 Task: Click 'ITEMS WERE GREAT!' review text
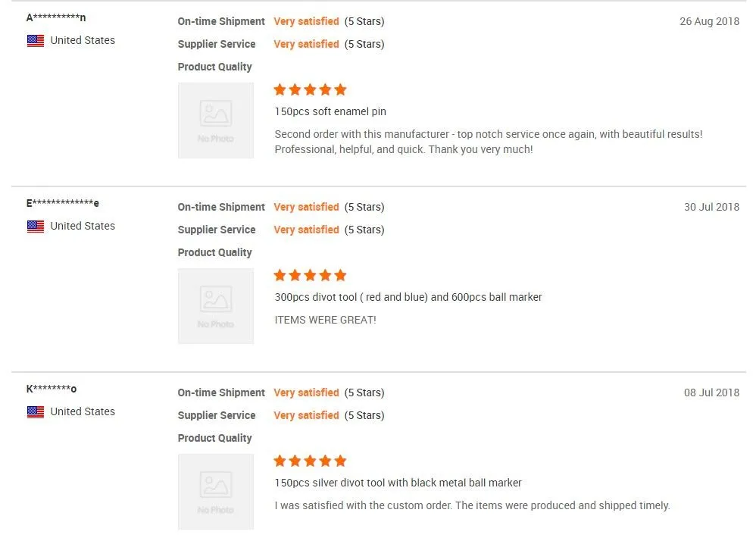click(x=325, y=321)
